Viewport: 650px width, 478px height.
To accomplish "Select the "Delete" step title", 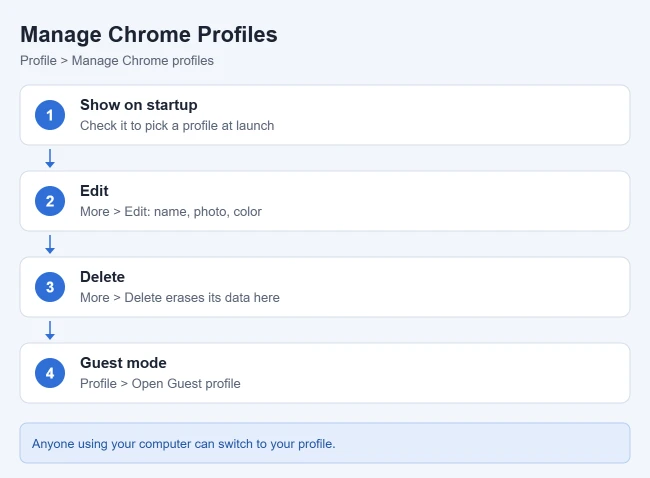I will coord(102,277).
